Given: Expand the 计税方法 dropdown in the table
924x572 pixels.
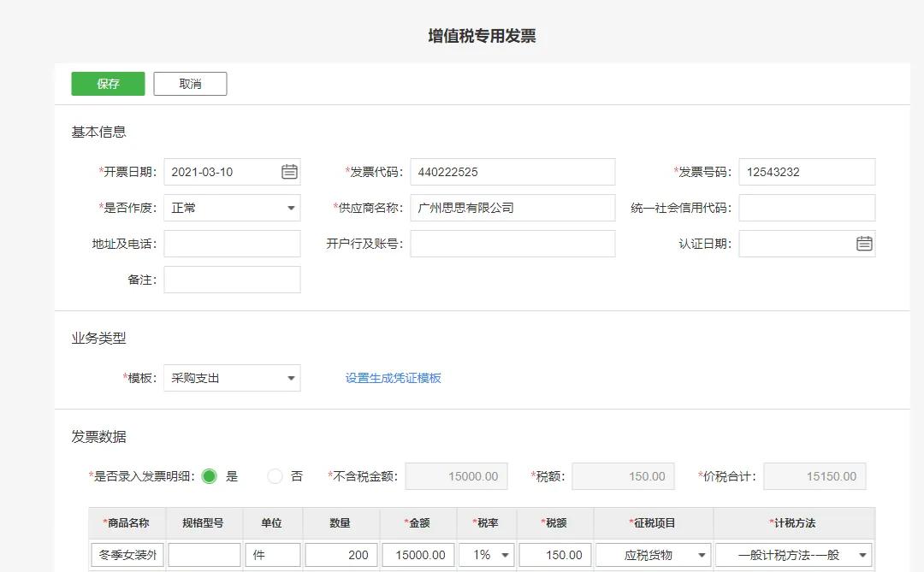Looking at the screenshot, I should pos(862,554).
